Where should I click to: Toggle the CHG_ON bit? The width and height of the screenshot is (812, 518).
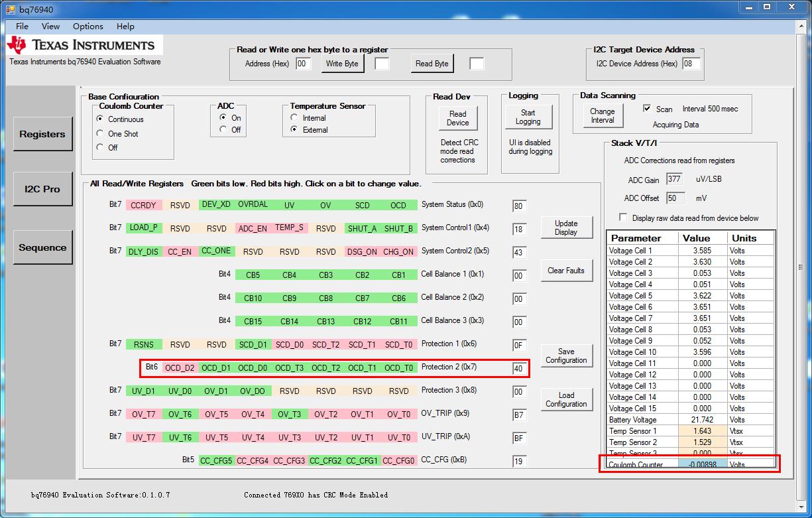tap(399, 252)
